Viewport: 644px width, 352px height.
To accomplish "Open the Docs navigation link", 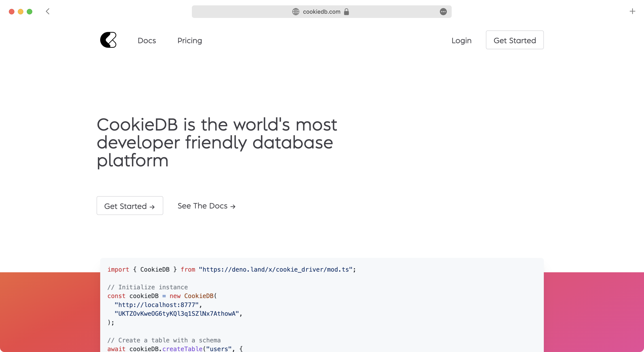I will pos(147,41).
